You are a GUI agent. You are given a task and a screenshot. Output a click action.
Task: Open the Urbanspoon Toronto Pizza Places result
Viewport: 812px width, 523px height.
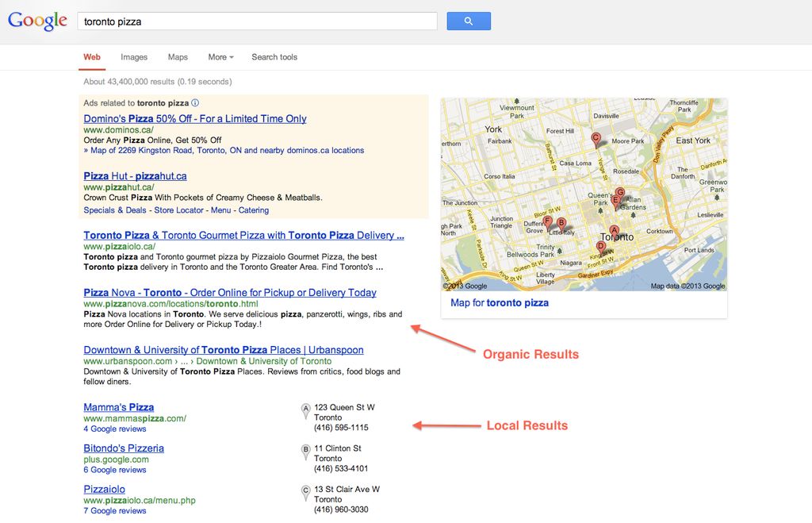point(224,350)
